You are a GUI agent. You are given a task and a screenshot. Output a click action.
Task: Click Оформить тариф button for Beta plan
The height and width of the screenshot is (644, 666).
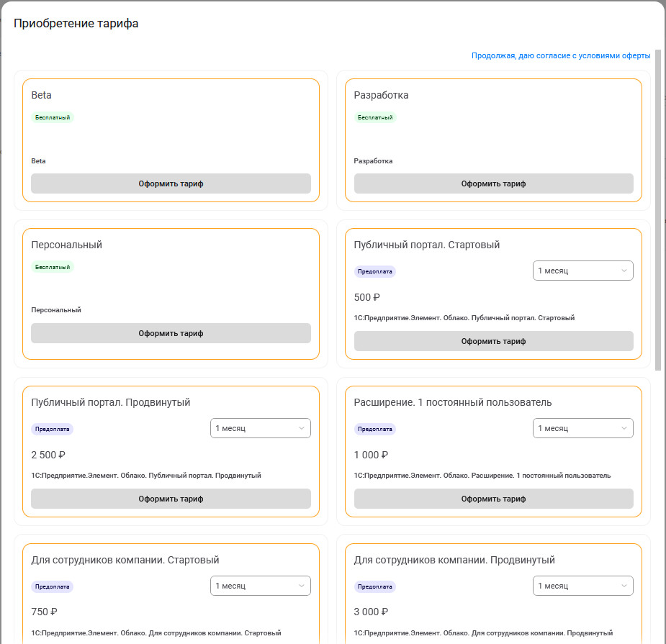171,183
